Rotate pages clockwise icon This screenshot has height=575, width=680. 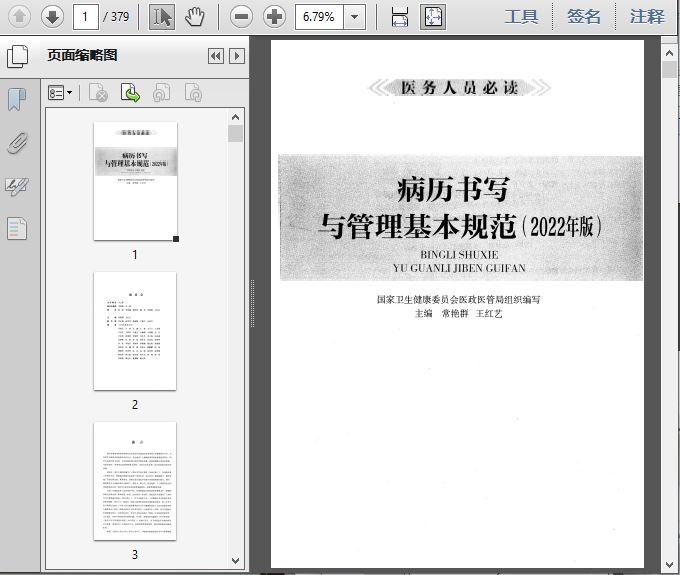pos(193,93)
